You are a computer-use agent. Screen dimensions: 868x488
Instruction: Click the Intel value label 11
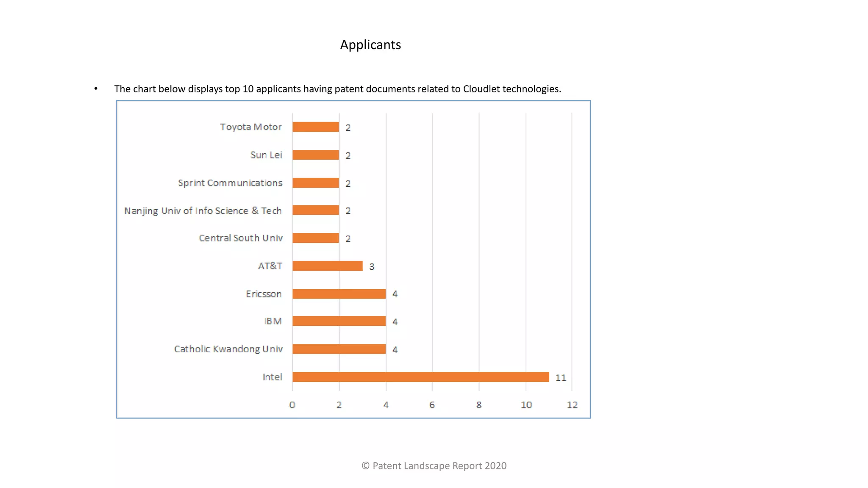click(561, 378)
